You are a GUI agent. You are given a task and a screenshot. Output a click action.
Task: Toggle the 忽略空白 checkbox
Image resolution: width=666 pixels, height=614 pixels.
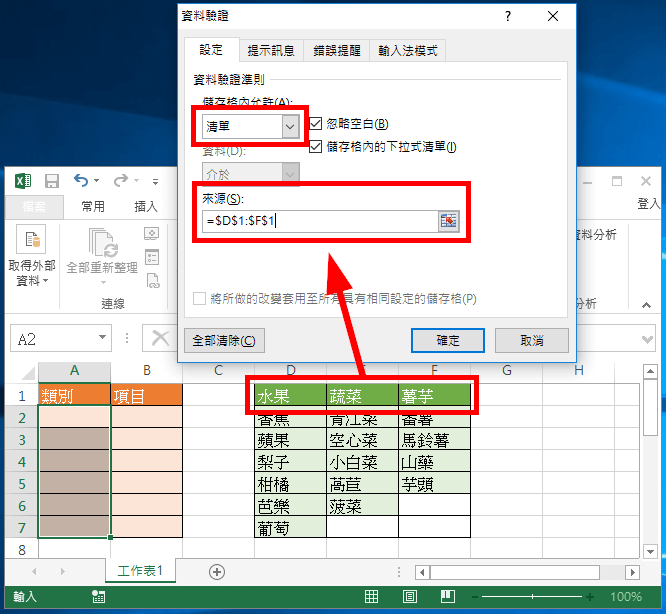316,124
